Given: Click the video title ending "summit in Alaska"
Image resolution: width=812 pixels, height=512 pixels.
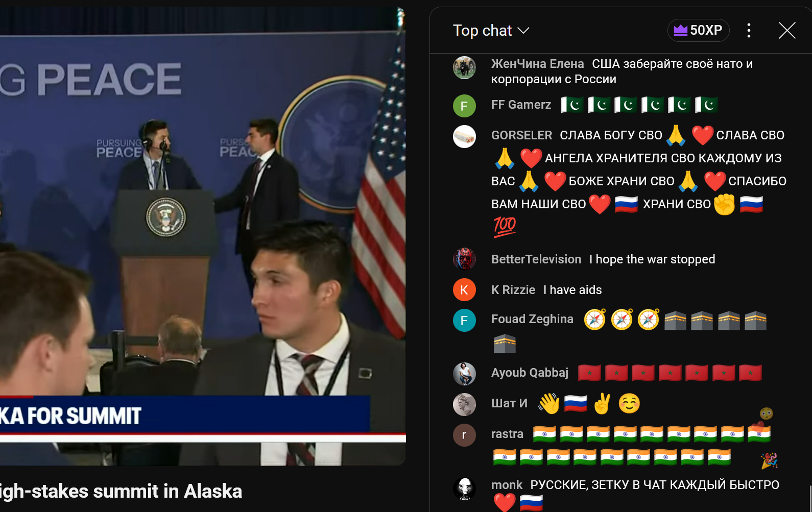Looking at the screenshot, I should coord(121,491).
